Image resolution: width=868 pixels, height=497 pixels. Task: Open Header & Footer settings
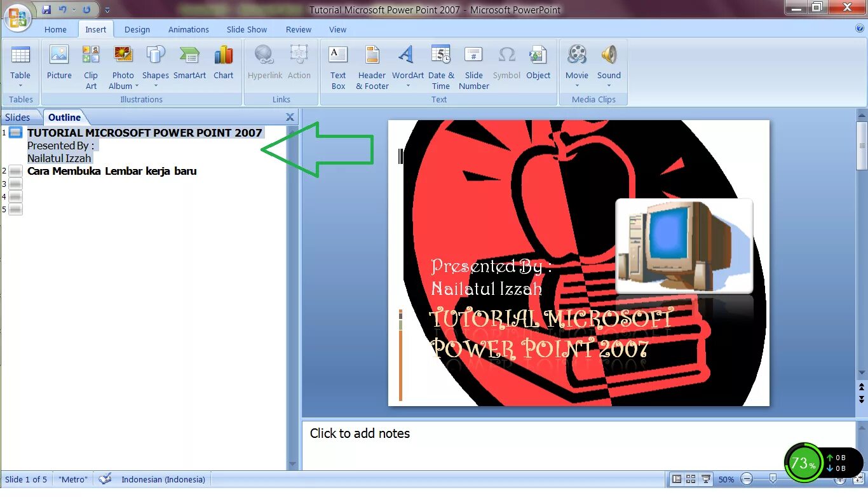[x=372, y=68]
